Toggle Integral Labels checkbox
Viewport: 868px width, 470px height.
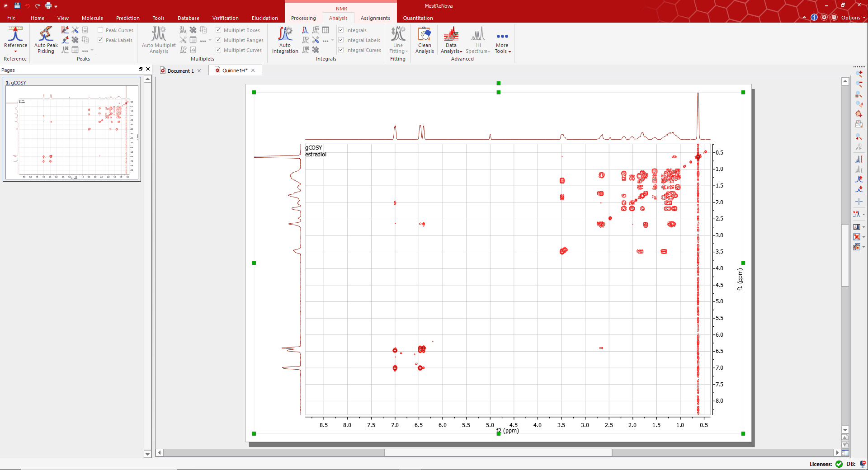pos(341,40)
